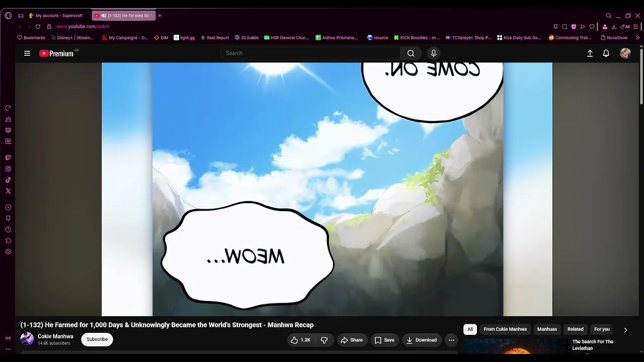
Task: Save the video to a playlist
Action: coord(384,340)
